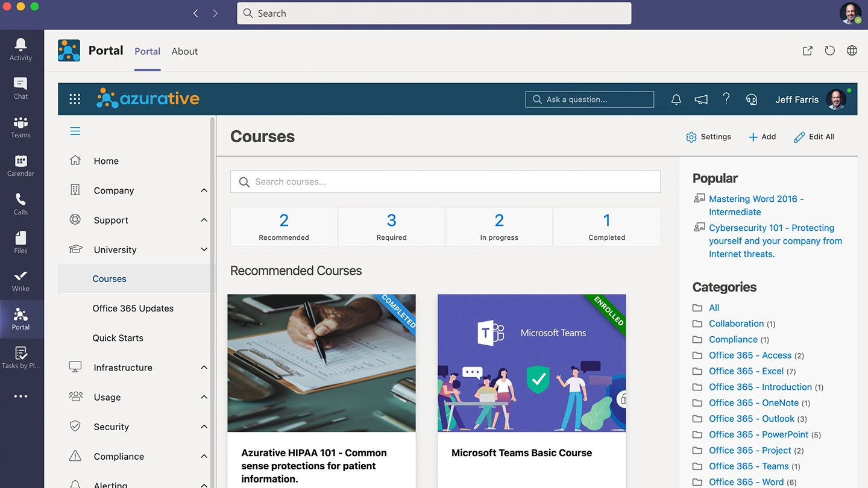Click the Azurative logo
The image size is (868, 488).
[x=148, y=99]
